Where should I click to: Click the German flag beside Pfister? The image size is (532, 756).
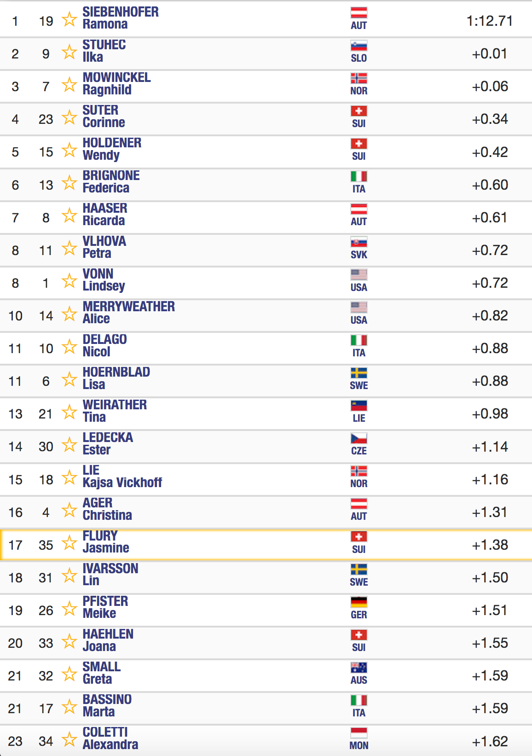coord(359,602)
